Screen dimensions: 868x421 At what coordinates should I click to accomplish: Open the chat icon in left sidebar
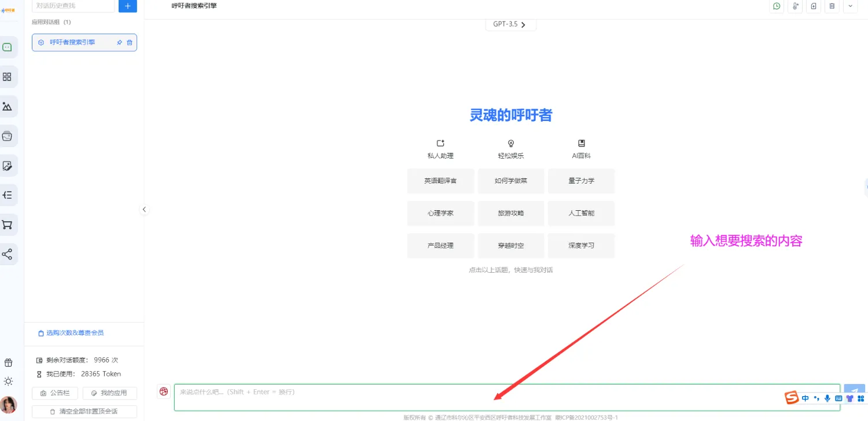coord(8,47)
